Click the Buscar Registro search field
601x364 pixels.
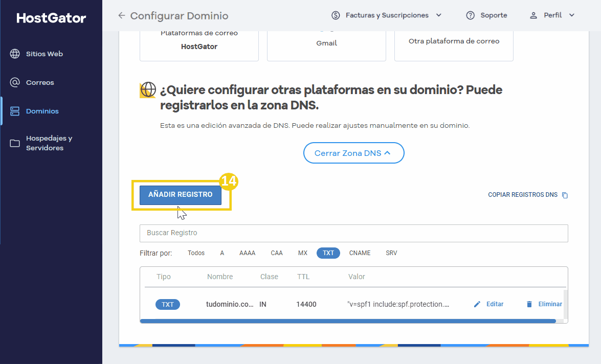[x=354, y=233]
